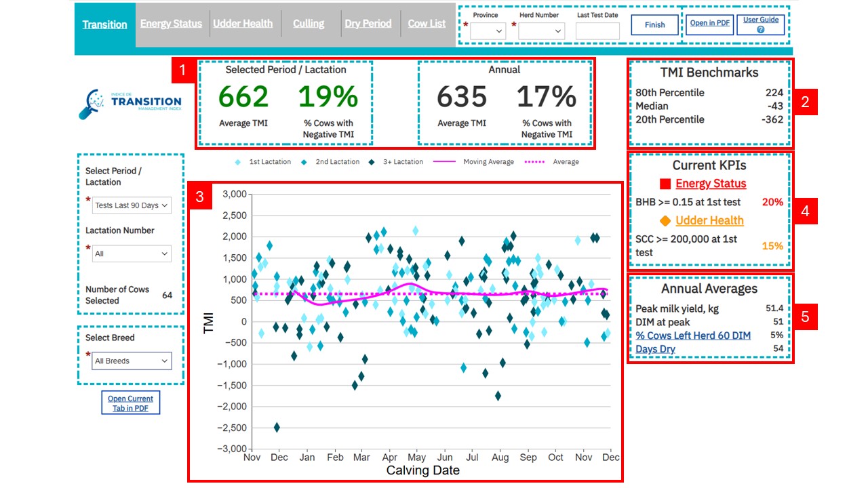Toggle 3+ Lactation legend marker
The image size is (868, 488).
370,162
